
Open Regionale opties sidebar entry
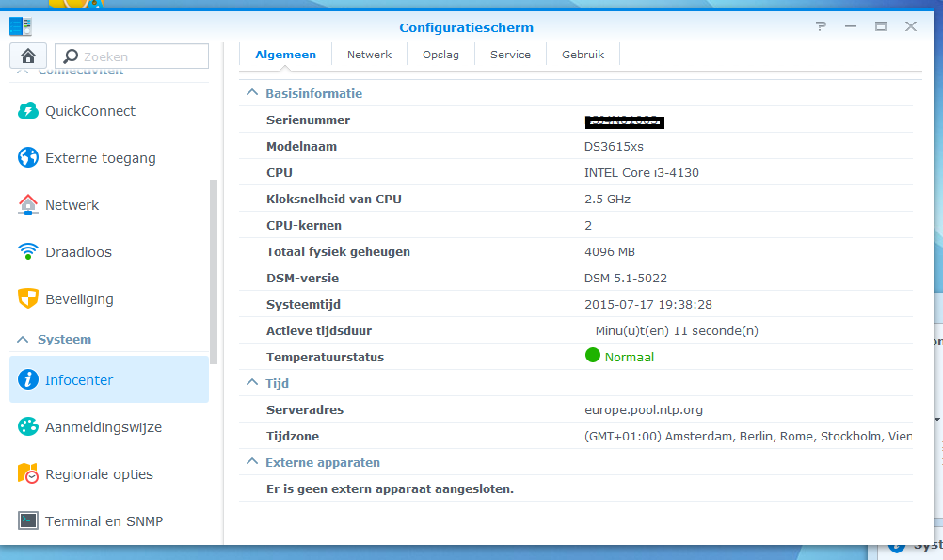click(99, 474)
